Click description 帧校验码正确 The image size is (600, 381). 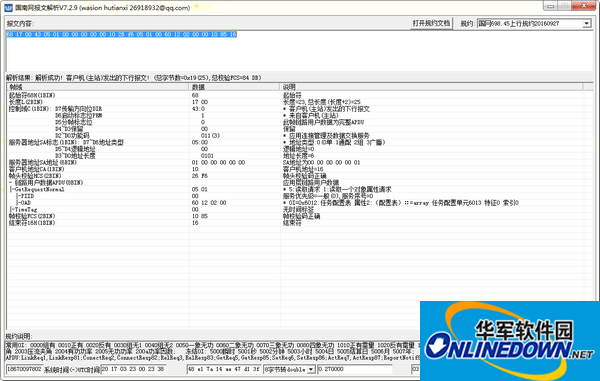point(302,217)
